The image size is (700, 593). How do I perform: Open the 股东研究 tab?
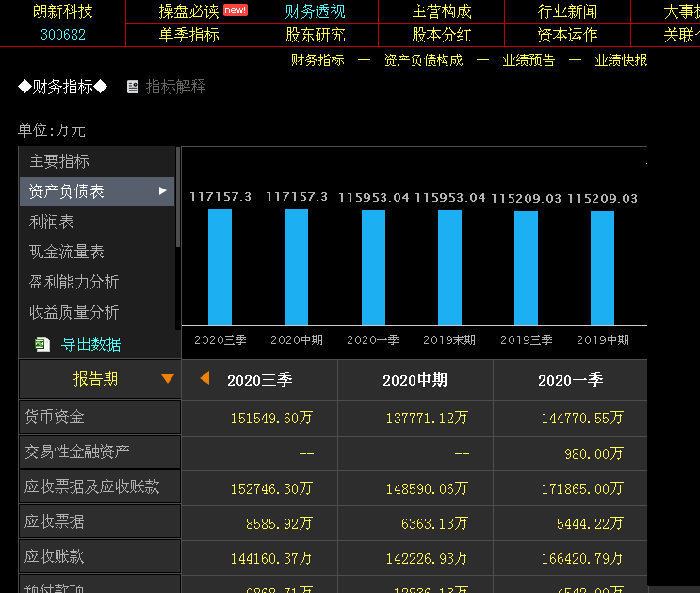tap(316, 35)
